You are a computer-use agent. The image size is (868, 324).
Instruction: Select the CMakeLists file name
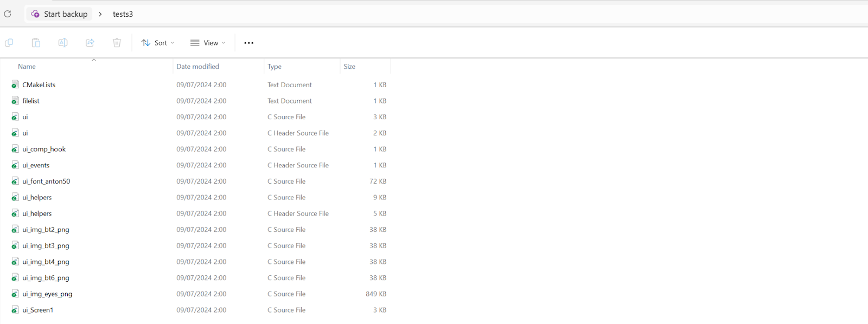(x=39, y=85)
